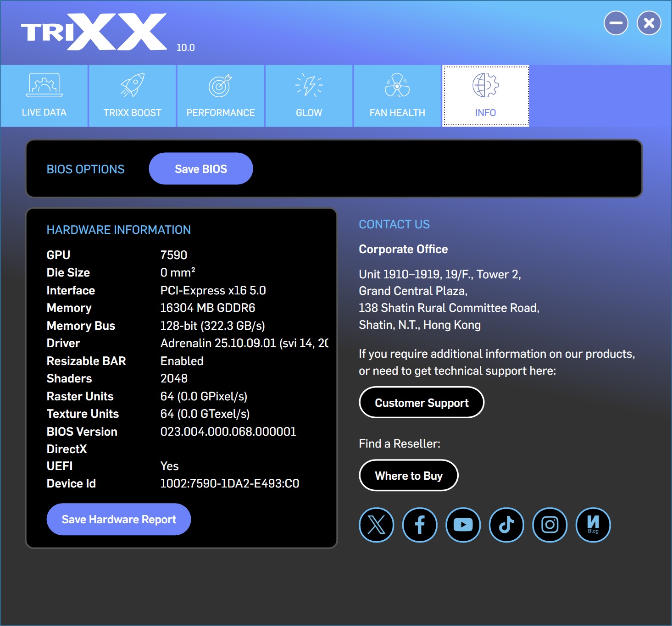672x626 pixels.
Task: Click the PCI-Express x16 5.0 value
Action: tap(213, 290)
